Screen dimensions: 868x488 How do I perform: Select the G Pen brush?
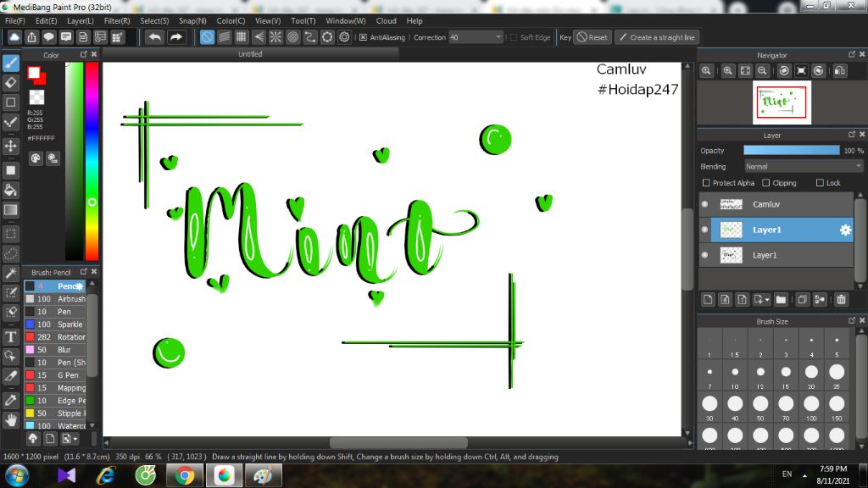pos(55,375)
